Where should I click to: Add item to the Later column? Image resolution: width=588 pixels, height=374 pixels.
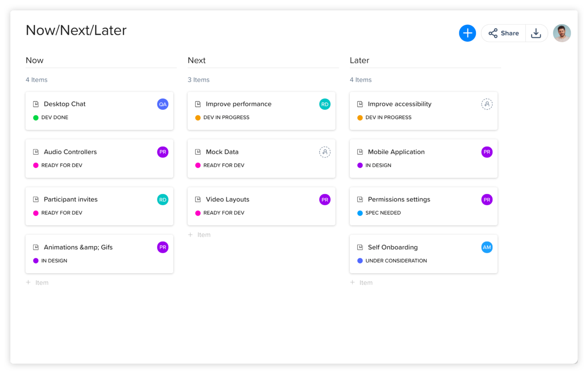point(362,283)
